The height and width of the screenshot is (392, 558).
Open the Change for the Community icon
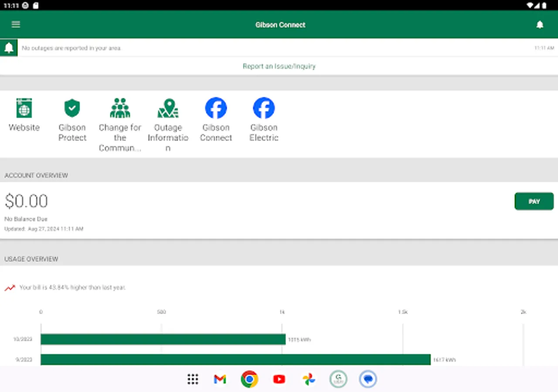(120, 108)
